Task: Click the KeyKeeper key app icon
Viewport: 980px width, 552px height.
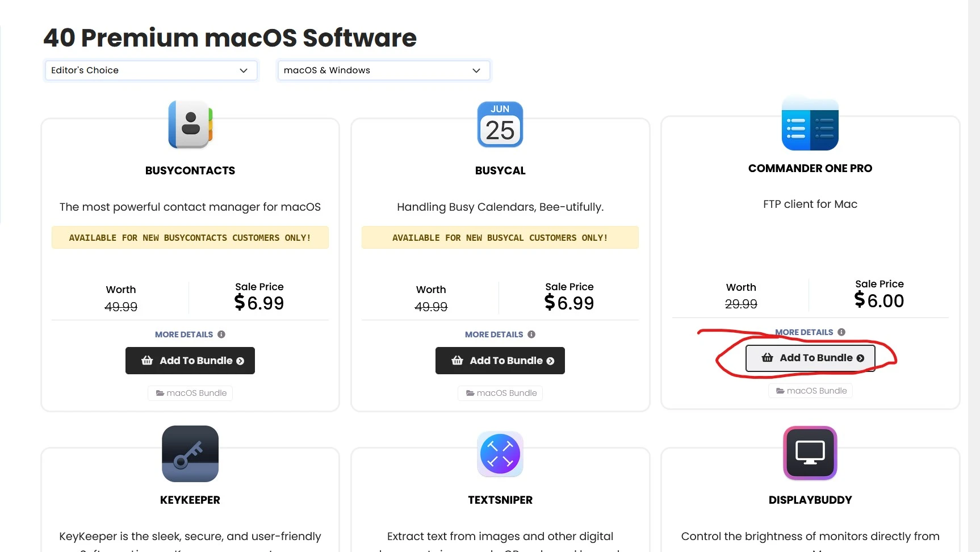Action: tap(190, 454)
